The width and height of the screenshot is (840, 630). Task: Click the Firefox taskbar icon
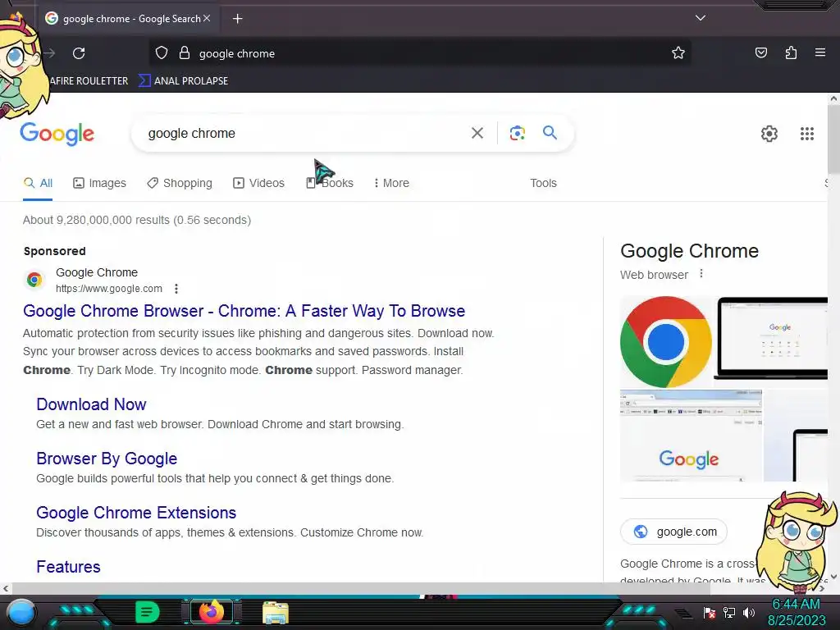click(x=211, y=612)
